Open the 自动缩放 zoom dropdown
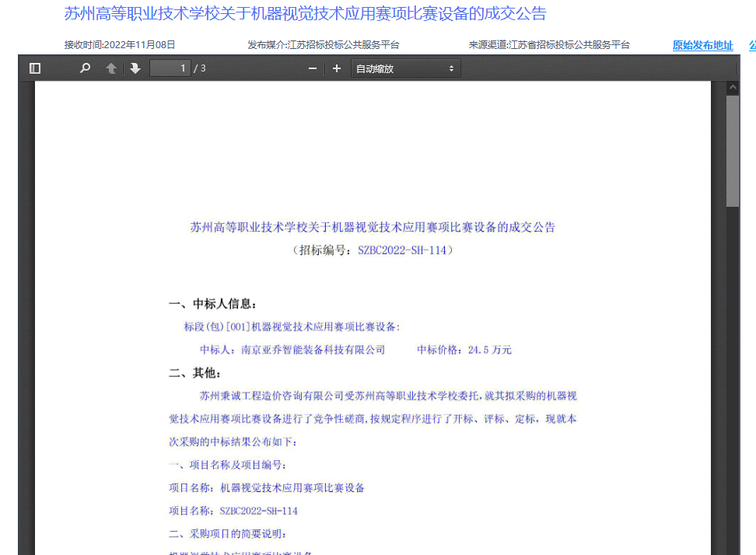756x555 pixels. click(406, 68)
